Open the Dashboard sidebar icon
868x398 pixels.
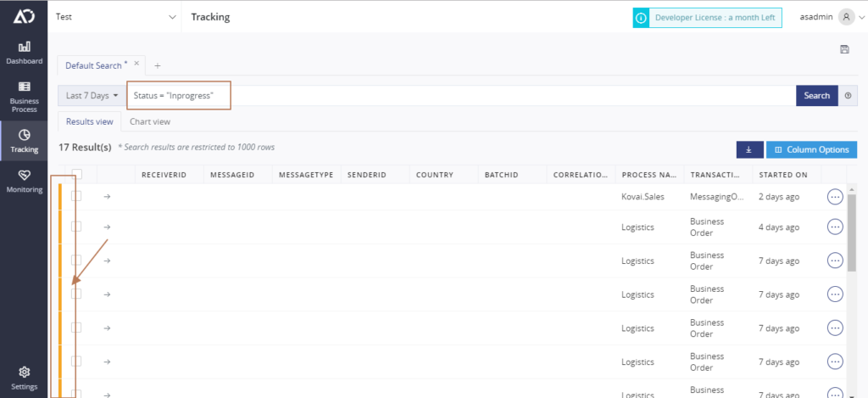[x=24, y=52]
